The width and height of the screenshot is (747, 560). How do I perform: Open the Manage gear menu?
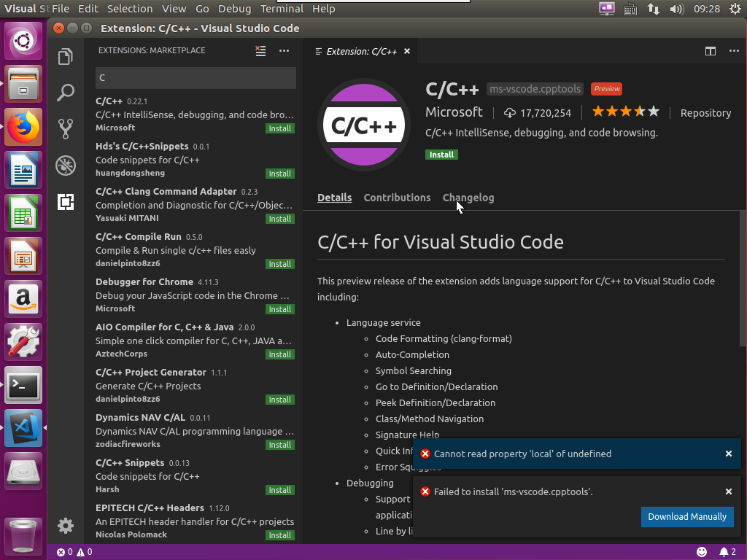[x=65, y=526]
